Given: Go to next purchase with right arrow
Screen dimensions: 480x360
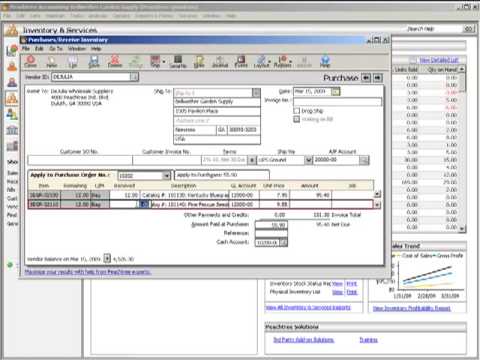Looking at the screenshot, I should click(377, 78).
